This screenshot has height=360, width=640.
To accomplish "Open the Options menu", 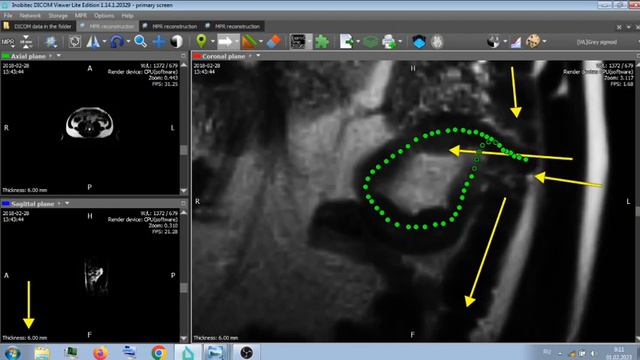I will (104, 16).
